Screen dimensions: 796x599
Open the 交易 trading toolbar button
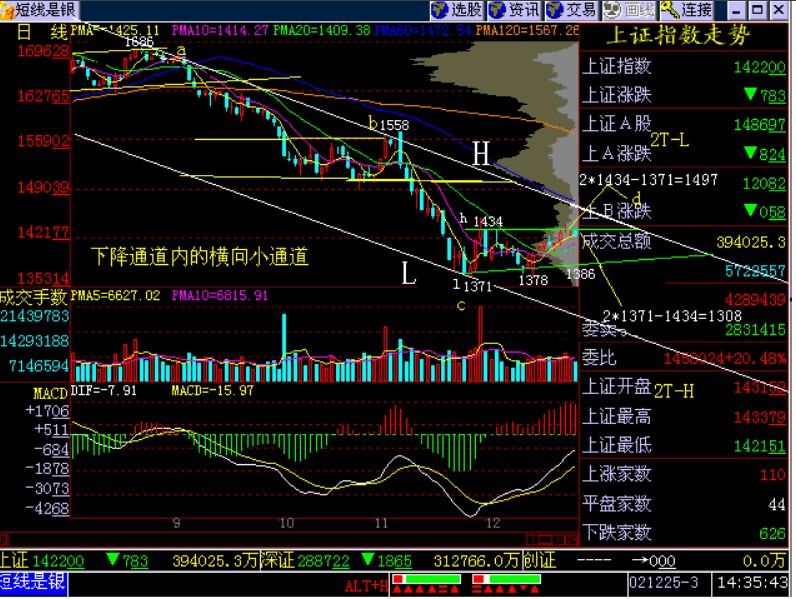click(572, 10)
